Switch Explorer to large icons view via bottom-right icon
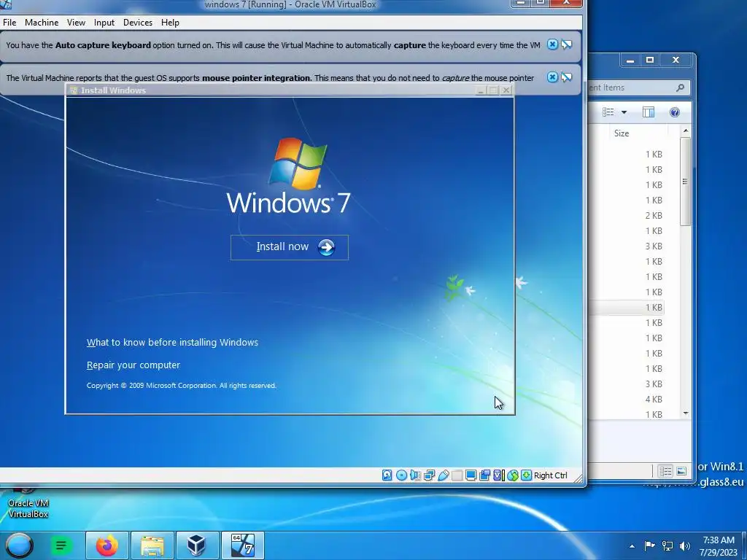This screenshot has width=747, height=560. (681, 472)
